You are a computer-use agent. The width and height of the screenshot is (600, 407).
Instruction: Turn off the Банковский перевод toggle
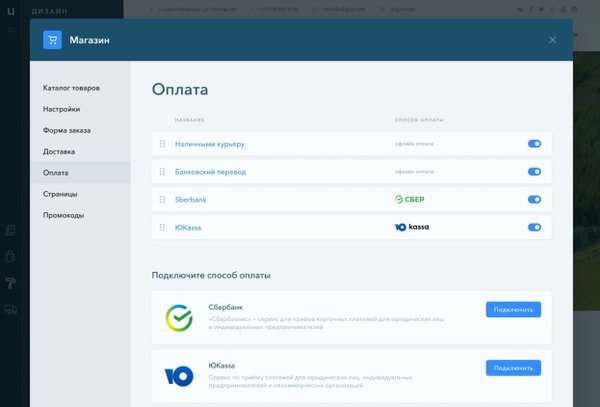pos(534,172)
